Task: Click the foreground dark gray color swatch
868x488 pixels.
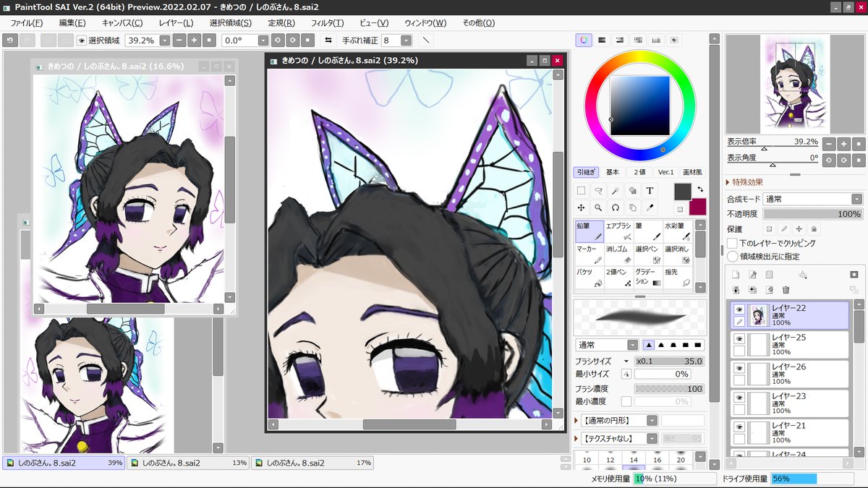Action: tap(683, 192)
